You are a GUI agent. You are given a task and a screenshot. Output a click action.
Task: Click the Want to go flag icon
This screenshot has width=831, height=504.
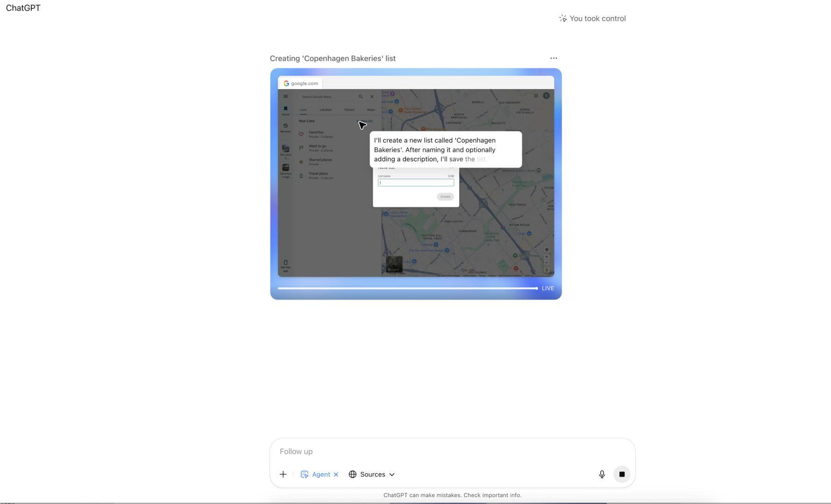301,148
